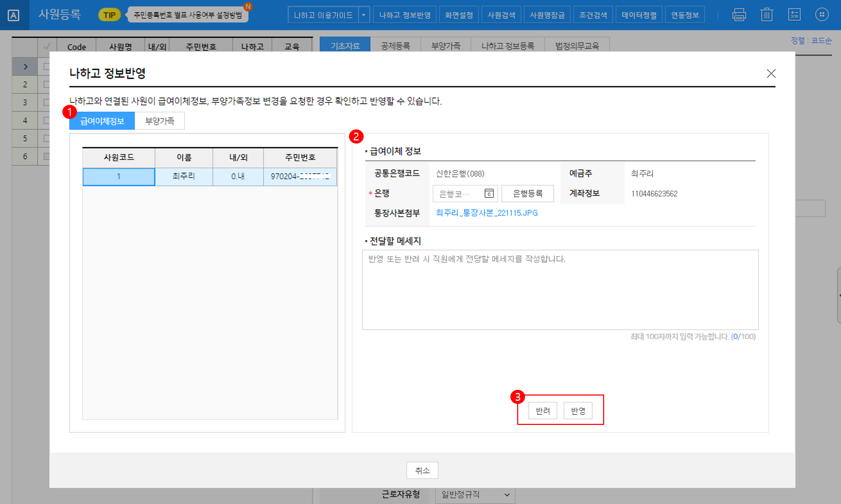Toggle the select-all checkbox in grid header

[x=47, y=47]
